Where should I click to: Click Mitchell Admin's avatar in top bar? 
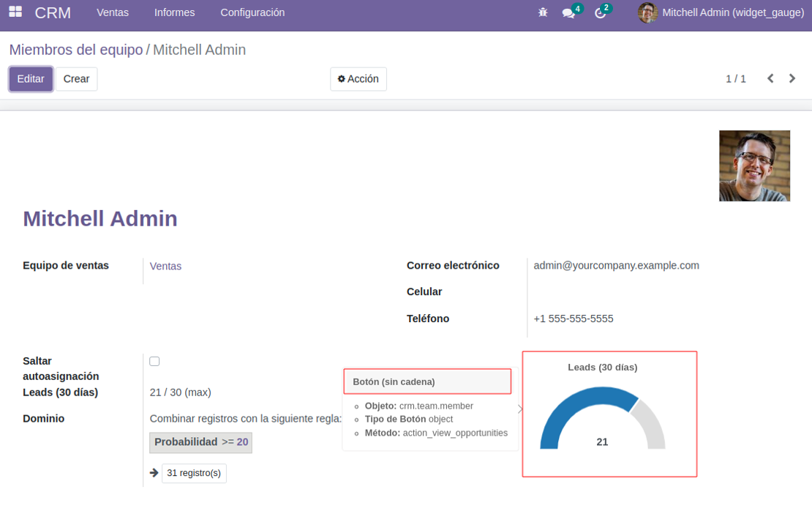click(647, 12)
